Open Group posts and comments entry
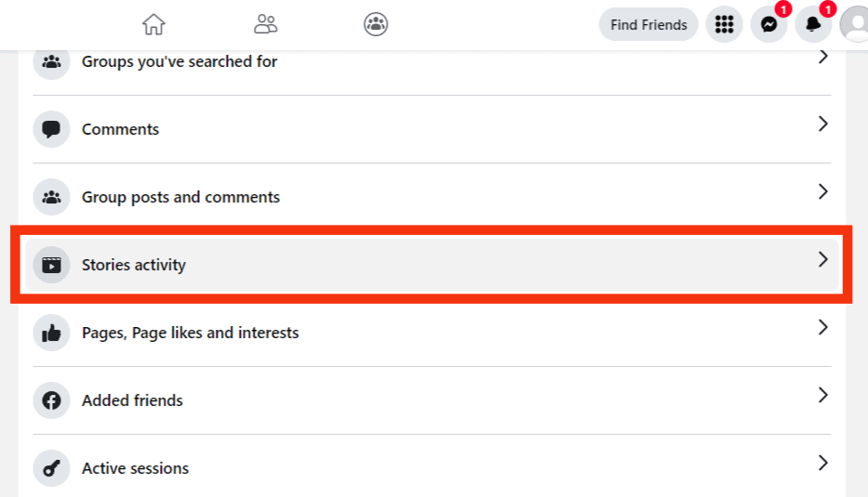Image resolution: width=868 pixels, height=497 pixels. pyautogui.click(x=432, y=197)
